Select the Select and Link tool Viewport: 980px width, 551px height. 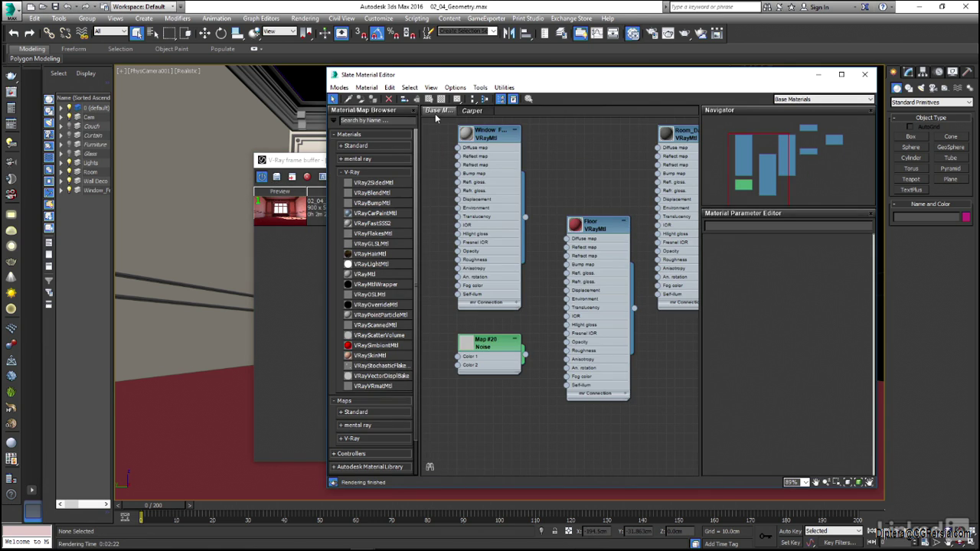(x=49, y=33)
